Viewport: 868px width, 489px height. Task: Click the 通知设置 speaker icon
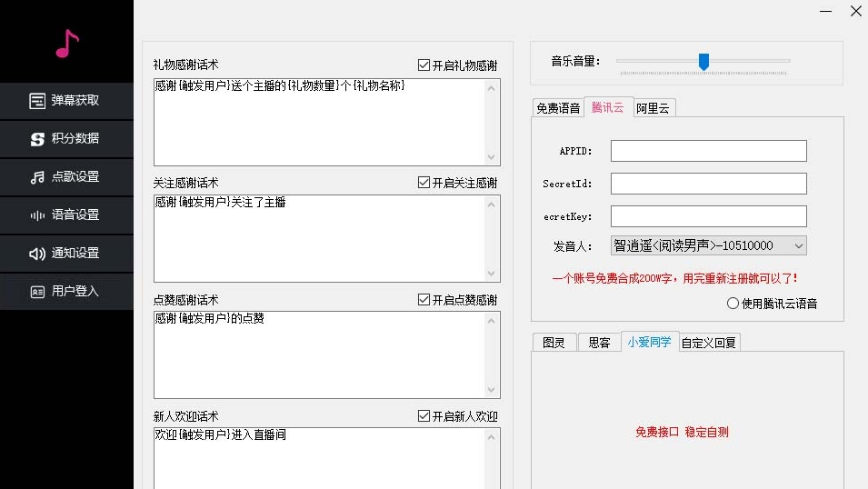click(x=37, y=254)
